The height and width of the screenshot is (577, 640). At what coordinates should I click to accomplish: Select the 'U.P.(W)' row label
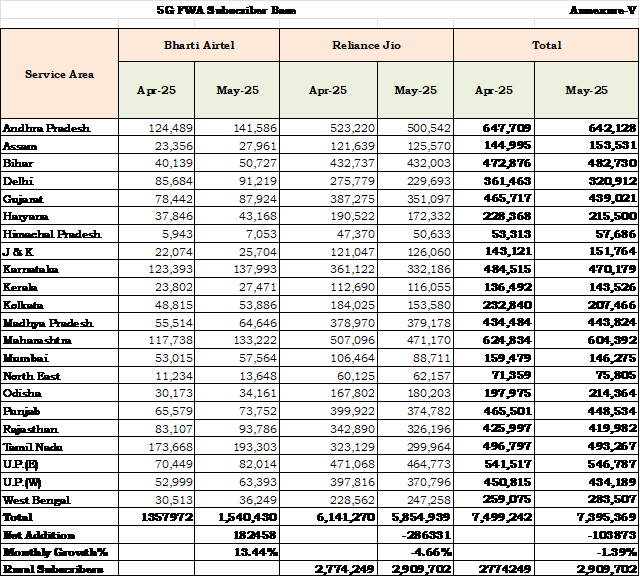tap(22, 482)
